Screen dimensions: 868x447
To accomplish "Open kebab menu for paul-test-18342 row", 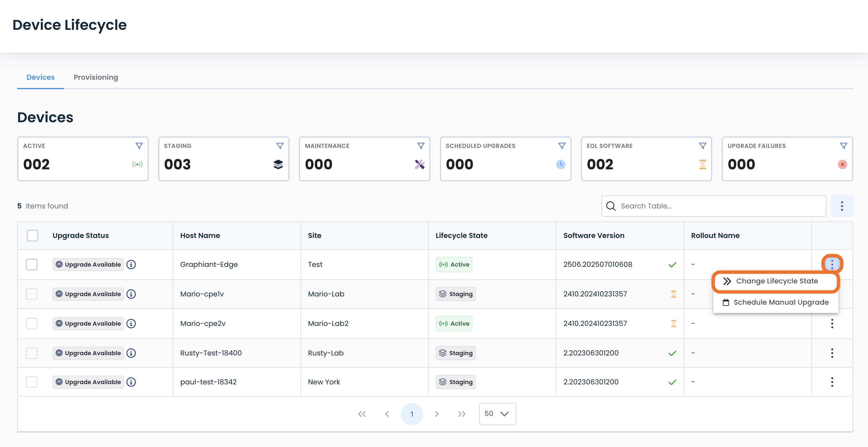I will point(832,382).
